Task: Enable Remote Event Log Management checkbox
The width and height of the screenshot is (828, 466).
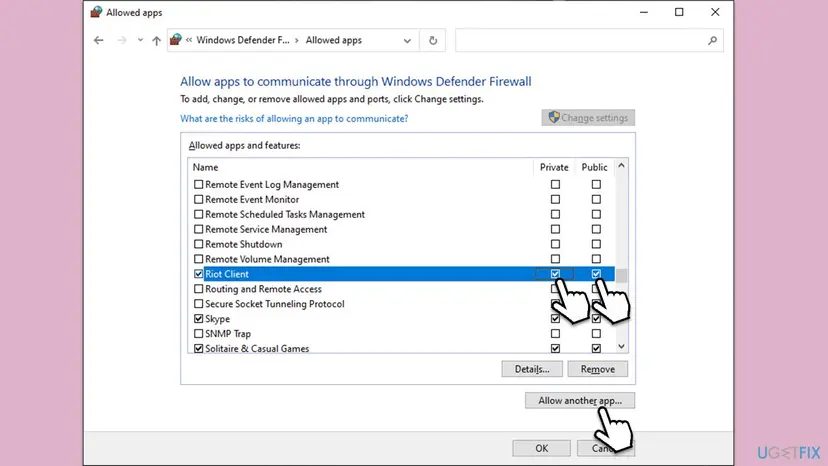Action: 199,184
